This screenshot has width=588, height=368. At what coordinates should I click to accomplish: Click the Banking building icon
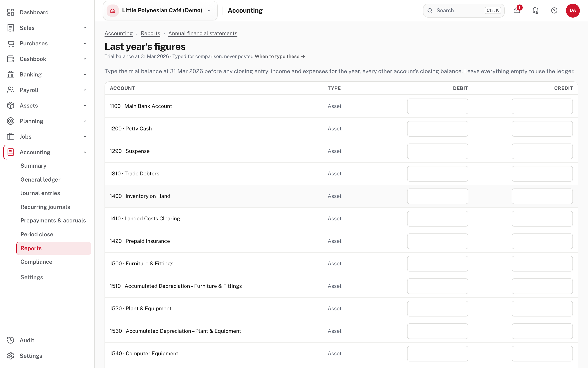(10, 74)
